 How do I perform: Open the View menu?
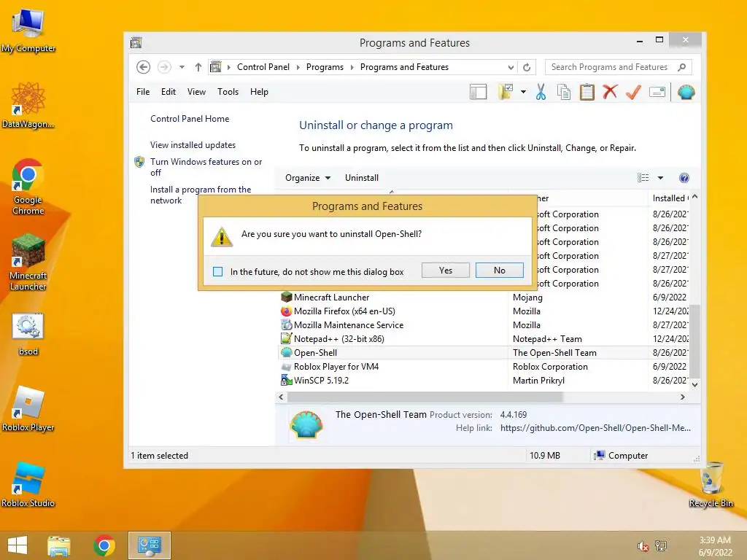point(196,91)
